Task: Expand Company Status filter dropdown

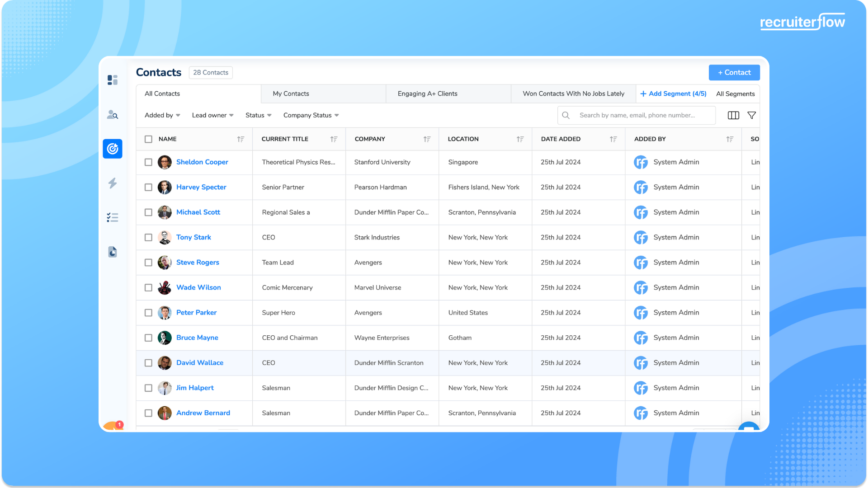Action: pos(311,115)
